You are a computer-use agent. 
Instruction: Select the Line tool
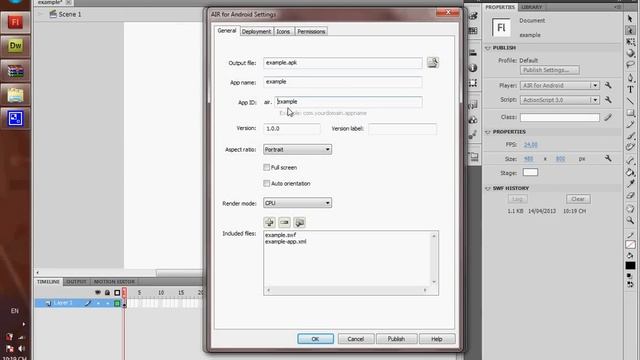pos(630,100)
